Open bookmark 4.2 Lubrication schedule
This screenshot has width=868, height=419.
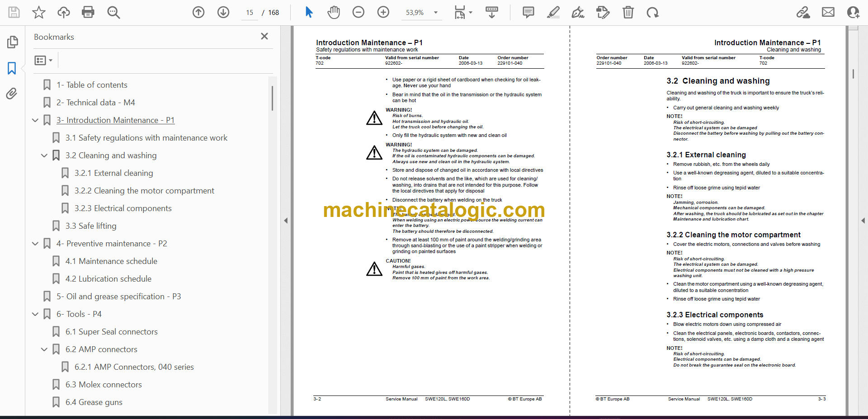[x=108, y=279]
